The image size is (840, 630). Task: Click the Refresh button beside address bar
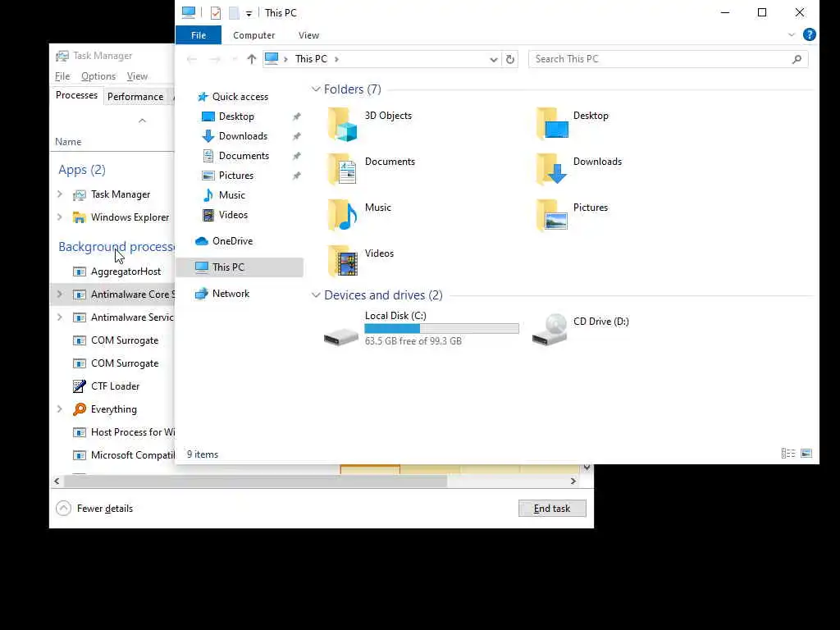click(x=510, y=59)
